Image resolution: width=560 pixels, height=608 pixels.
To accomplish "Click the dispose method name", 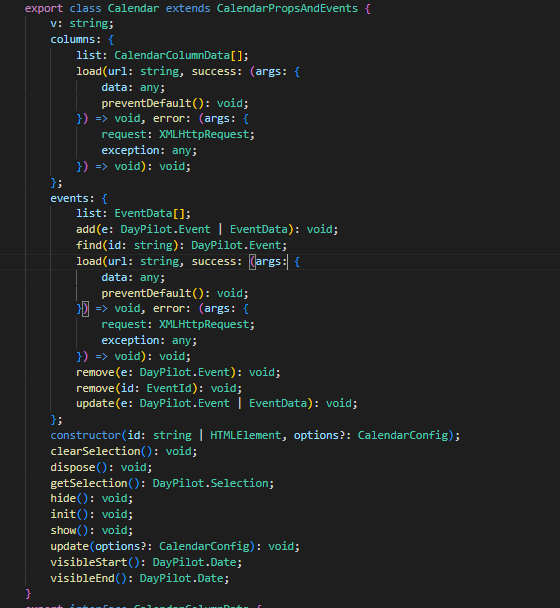I will click(x=73, y=467).
